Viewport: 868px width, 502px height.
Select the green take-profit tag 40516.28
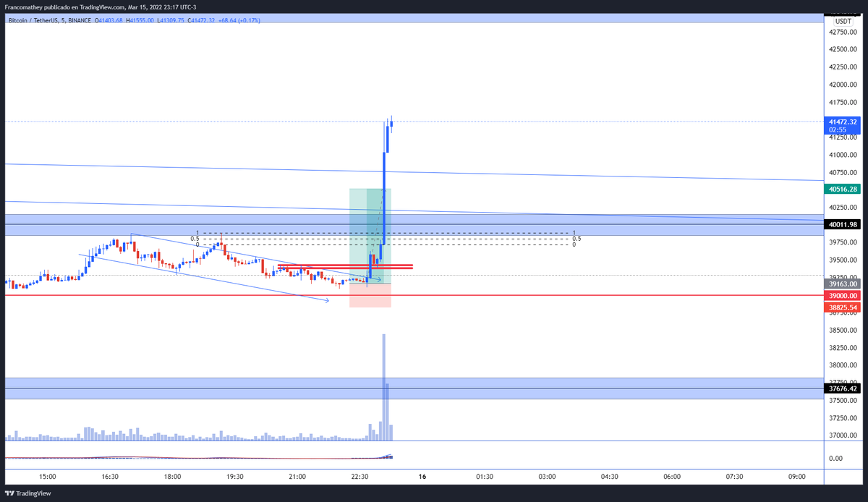843,189
